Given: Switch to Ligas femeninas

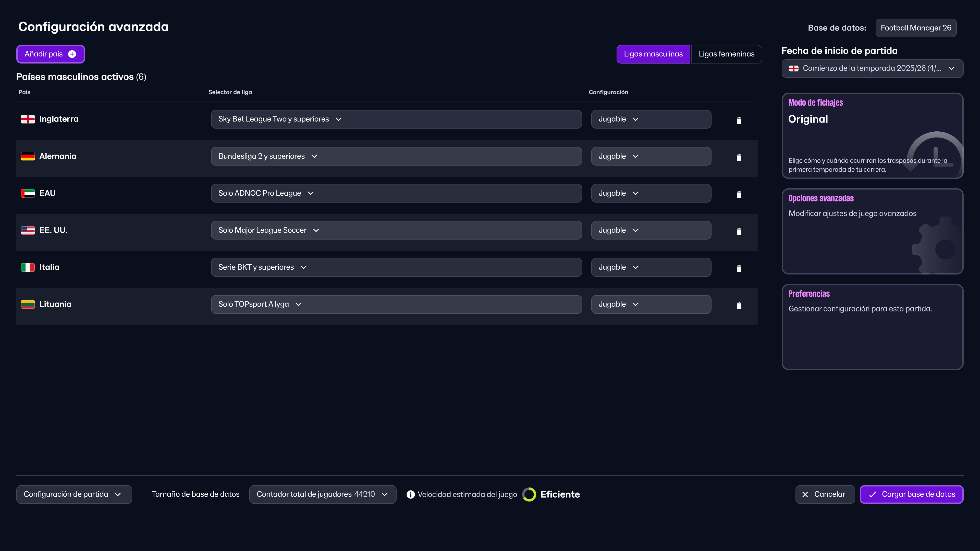Looking at the screenshot, I should coord(726,54).
